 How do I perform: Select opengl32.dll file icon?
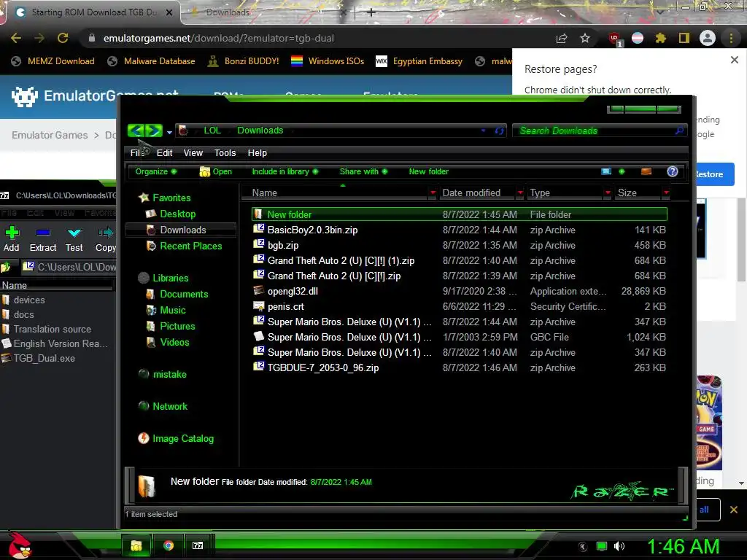coord(259,290)
